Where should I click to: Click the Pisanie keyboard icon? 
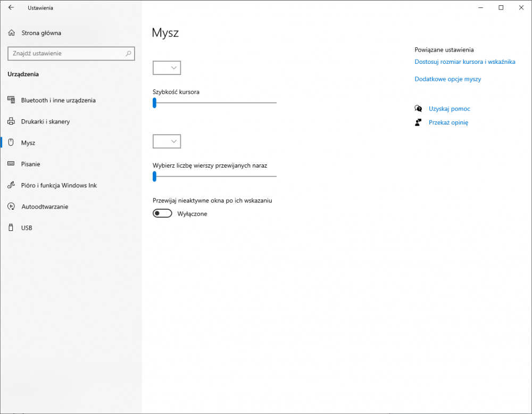(11, 164)
